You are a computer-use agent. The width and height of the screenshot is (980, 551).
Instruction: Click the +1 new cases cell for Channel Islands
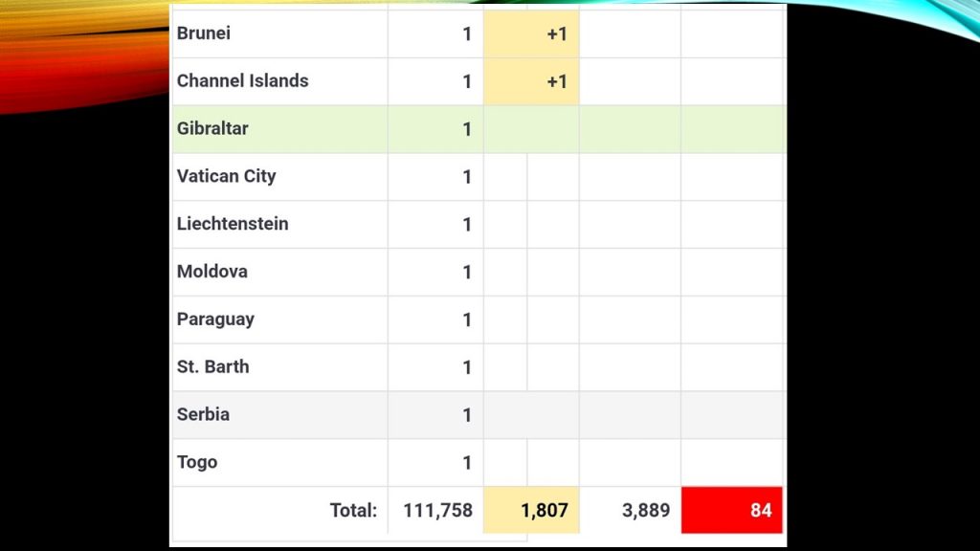click(556, 82)
